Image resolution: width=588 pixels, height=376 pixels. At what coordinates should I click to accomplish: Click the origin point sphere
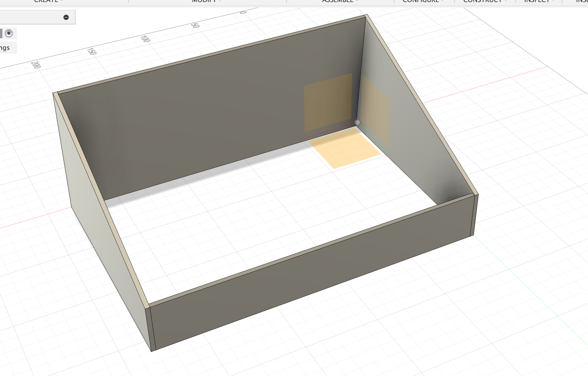coord(357,122)
